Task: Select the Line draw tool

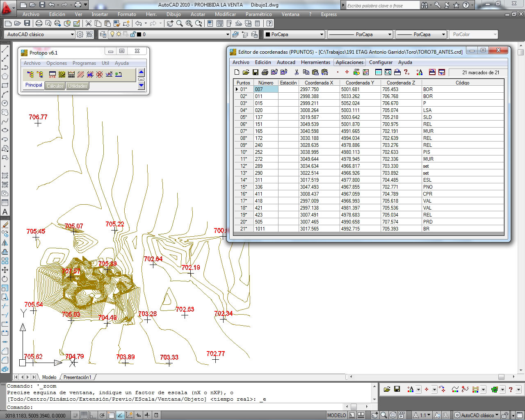Action: point(5,50)
